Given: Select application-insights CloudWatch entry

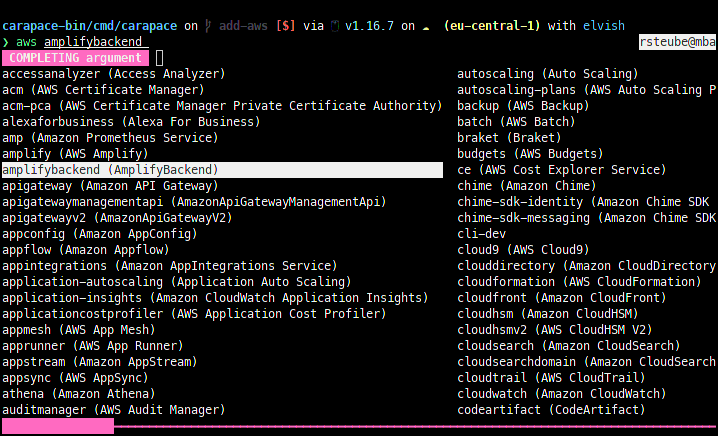Looking at the screenshot, I should click(x=215, y=298).
